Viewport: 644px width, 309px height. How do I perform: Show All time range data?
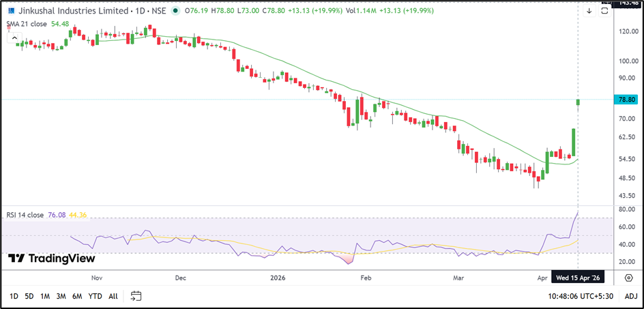[113, 296]
